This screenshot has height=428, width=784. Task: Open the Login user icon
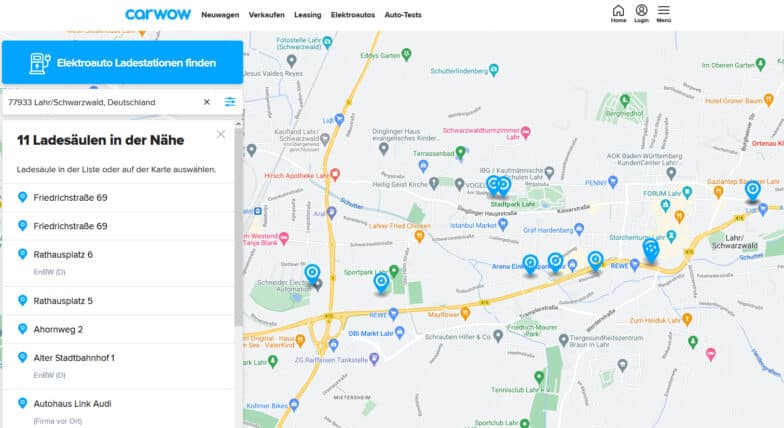pyautogui.click(x=642, y=14)
